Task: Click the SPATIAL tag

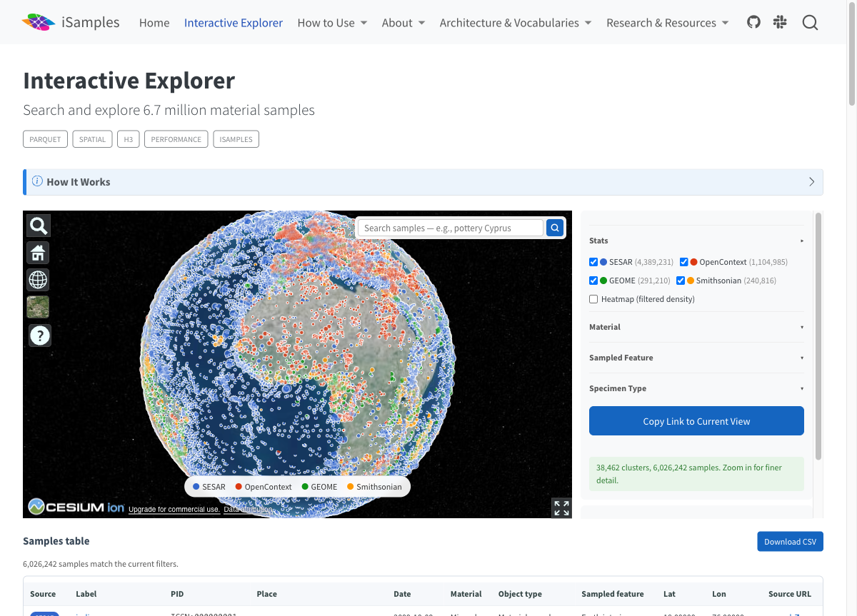Action: (92, 139)
